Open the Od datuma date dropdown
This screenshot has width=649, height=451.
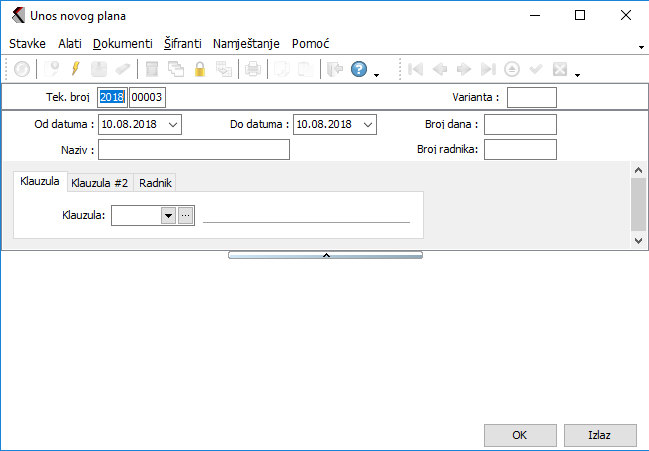174,124
